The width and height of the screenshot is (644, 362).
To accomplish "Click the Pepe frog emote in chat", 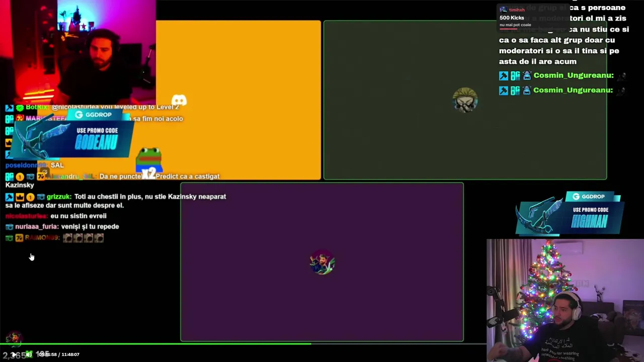I will [x=149, y=159].
